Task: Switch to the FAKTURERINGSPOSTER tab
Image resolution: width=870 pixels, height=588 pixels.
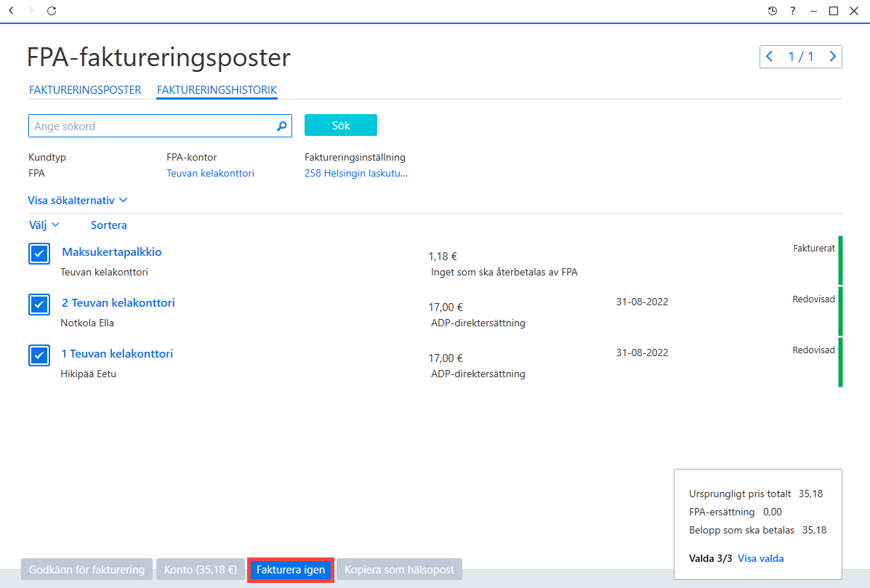Action: (x=85, y=90)
